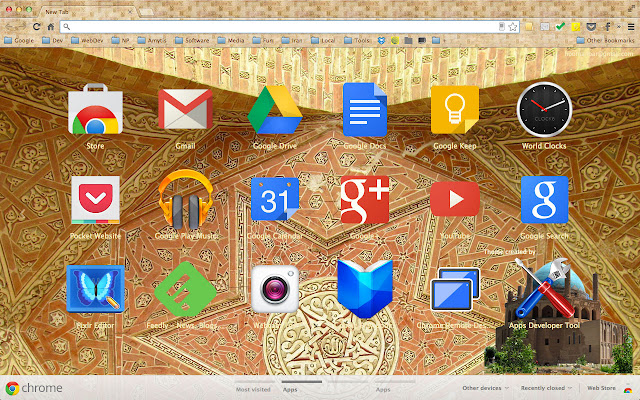
Task: Launch the Feedly news app
Action: [x=185, y=289]
